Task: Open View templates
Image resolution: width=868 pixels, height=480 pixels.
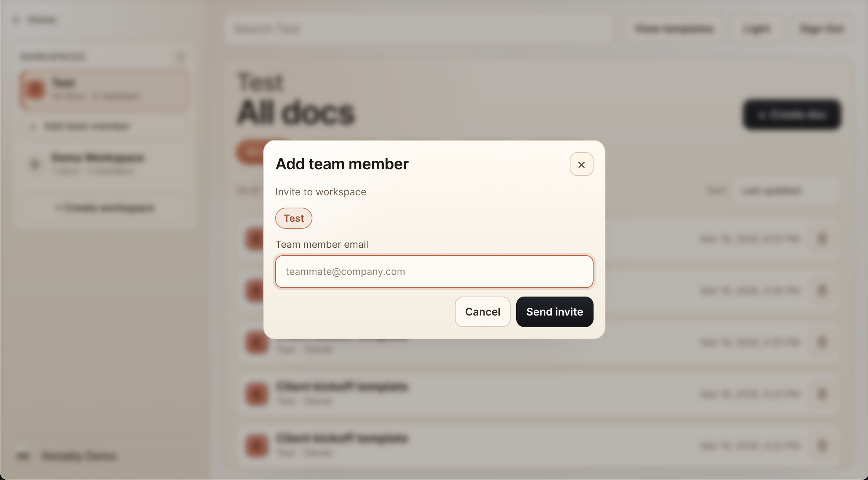Action: coord(674,29)
